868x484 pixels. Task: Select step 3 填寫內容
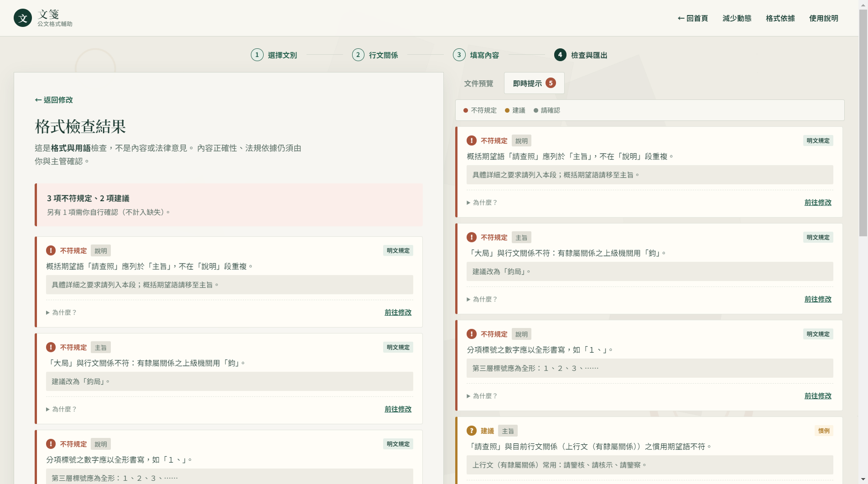pyautogui.click(x=476, y=55)
